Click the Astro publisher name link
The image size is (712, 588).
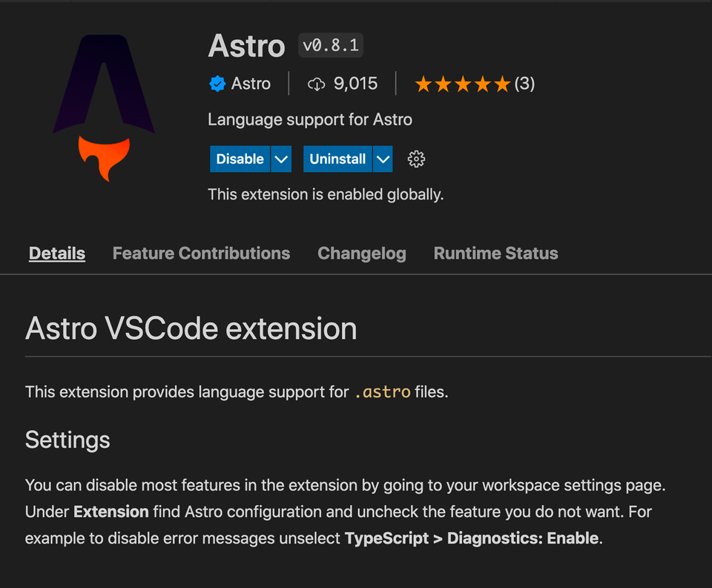click(x=251, y=84)
